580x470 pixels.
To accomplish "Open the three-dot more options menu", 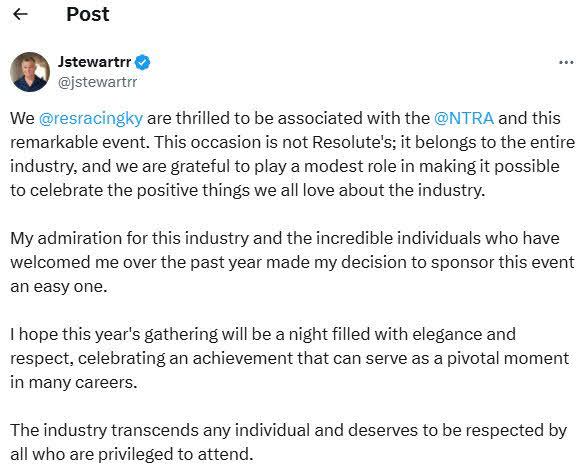I will point(566,62).
